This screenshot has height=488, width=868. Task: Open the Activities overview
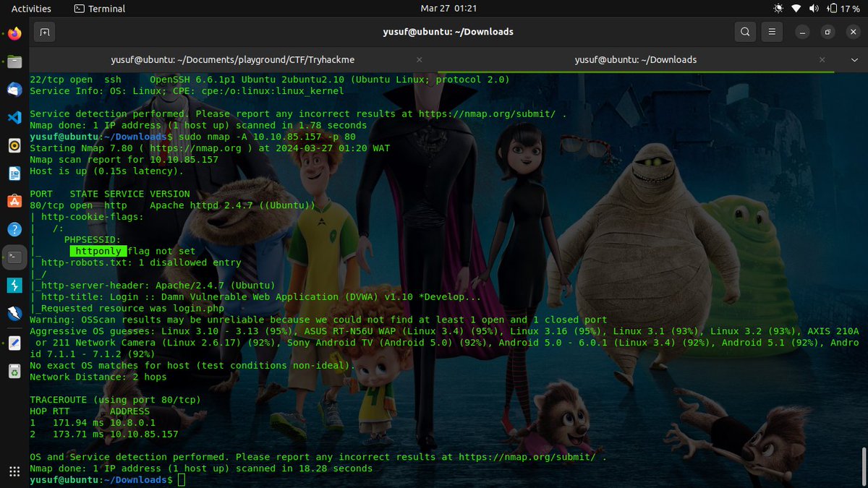click(x=31, y=9)
